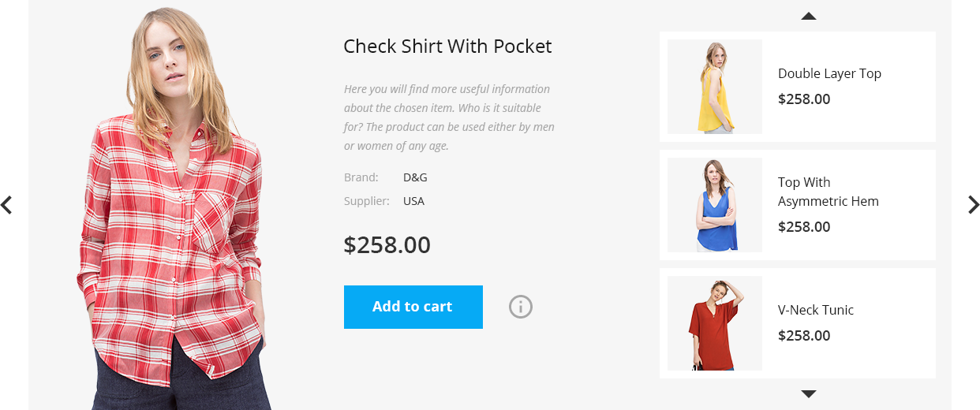Open the Top With Asymmetric Hem link
Screen dimensions: 980x410
(829, 192)
